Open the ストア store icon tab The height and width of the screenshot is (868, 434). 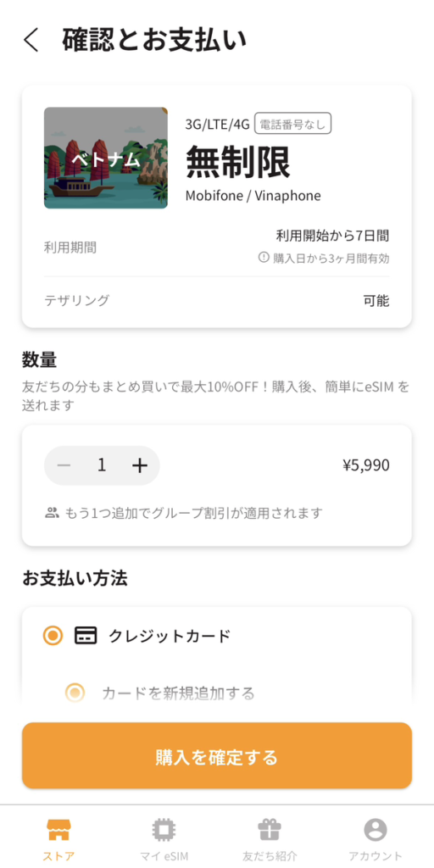(58, 830)
